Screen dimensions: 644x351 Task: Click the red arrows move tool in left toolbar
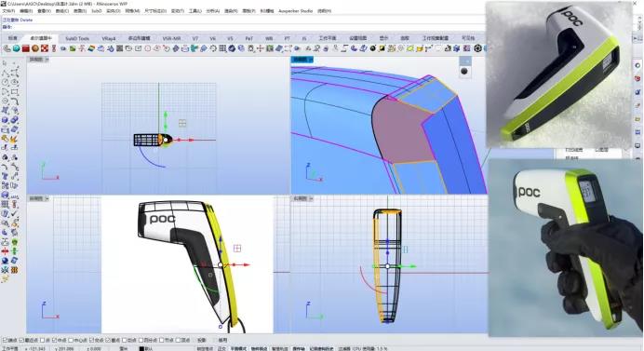(5, 250)
